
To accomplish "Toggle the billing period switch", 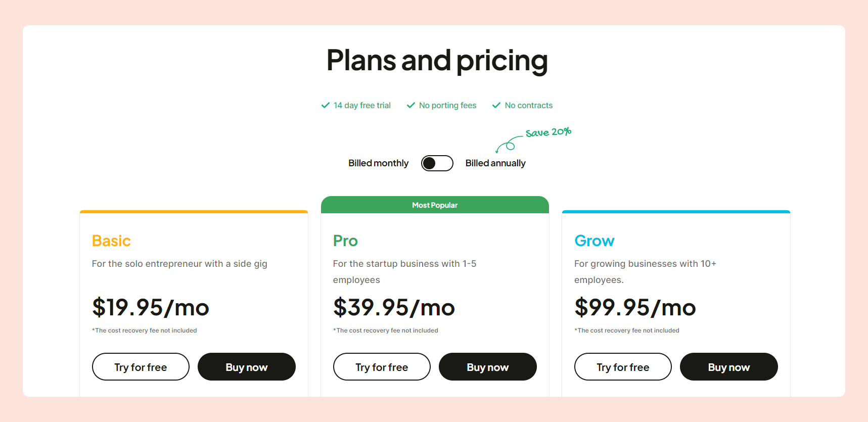I will (437, 163).
